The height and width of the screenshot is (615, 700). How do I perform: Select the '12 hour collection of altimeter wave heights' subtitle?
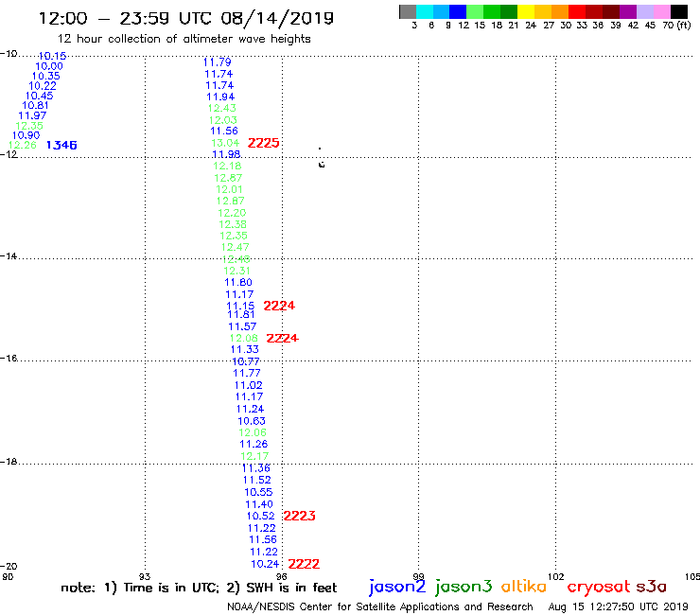pos(184,39)
